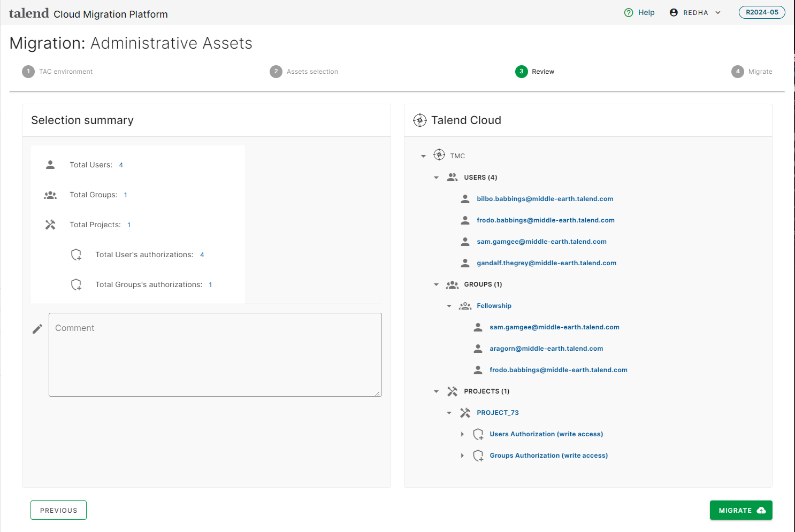Viewport: 795px width, 532px height.
Task: Click the Total User's authorizations count 4
Action: tap(202, 255)
